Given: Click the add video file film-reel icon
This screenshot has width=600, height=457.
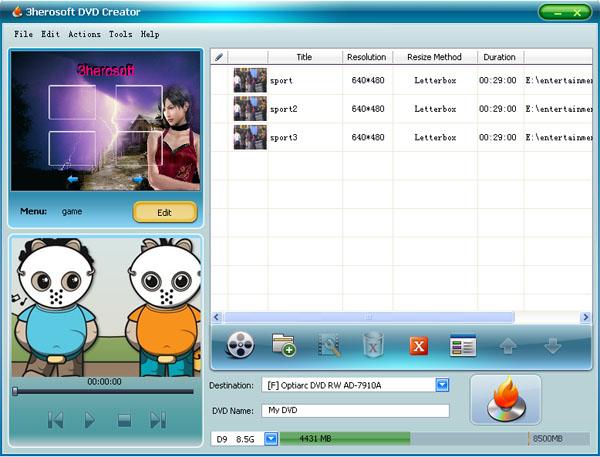Looking at the screenshot, I should (240, 345).
